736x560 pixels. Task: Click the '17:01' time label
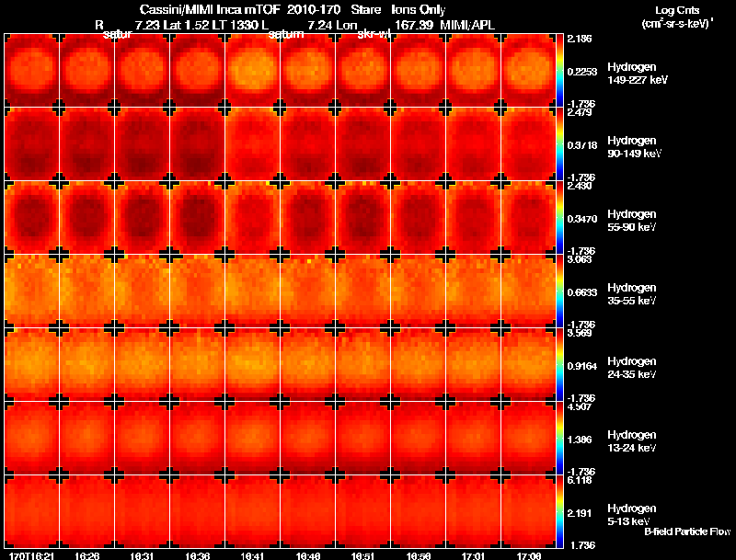pyautogui.click(x=473, y=555)
